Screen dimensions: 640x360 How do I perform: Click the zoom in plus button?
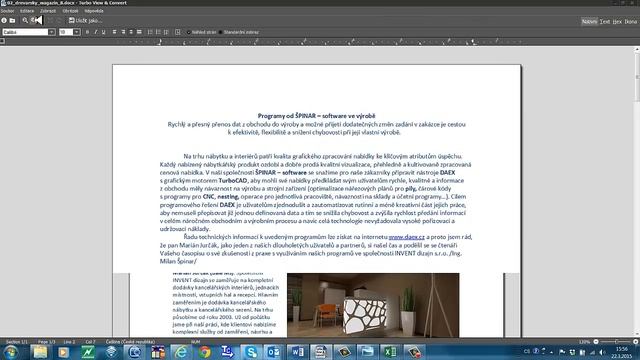636,342
